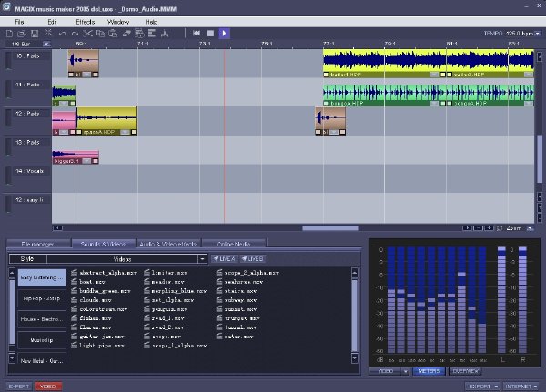Paste using the clipboard icon
The width and height of the screenshot is (546, 392).
[x=113, y=34]
